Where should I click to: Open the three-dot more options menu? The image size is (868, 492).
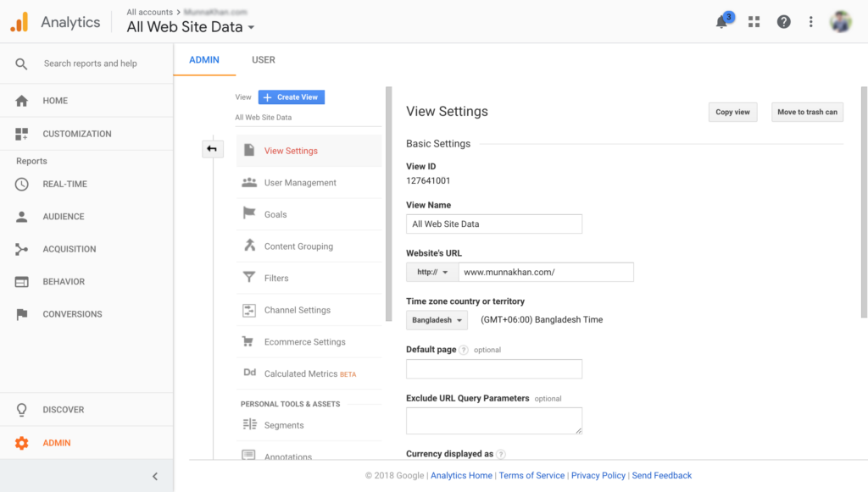(x=811, y=22)
